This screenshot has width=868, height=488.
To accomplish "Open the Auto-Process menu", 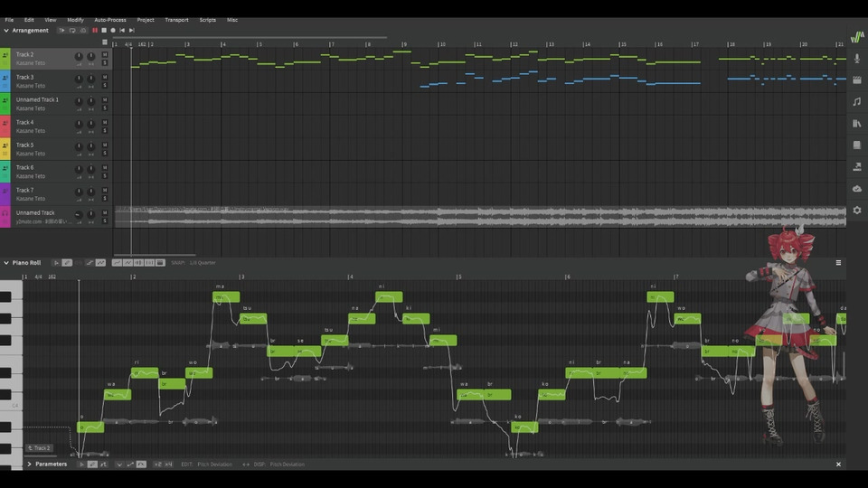I will pos(110,20).
